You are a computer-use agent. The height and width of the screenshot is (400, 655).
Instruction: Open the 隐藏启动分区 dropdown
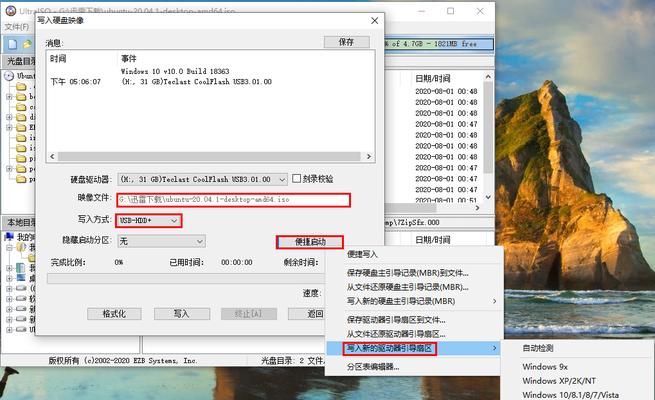(200, 241)
